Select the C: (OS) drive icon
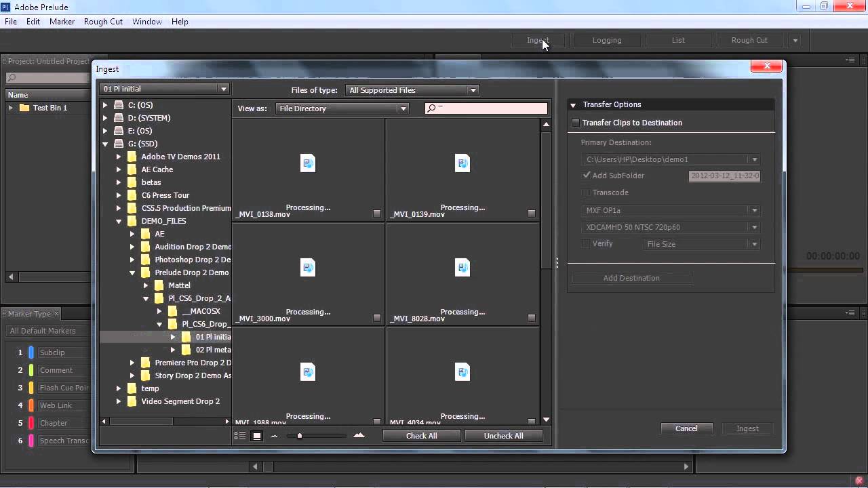The width and height of the screenshot is (868, 488). click(x=119, y=105)
